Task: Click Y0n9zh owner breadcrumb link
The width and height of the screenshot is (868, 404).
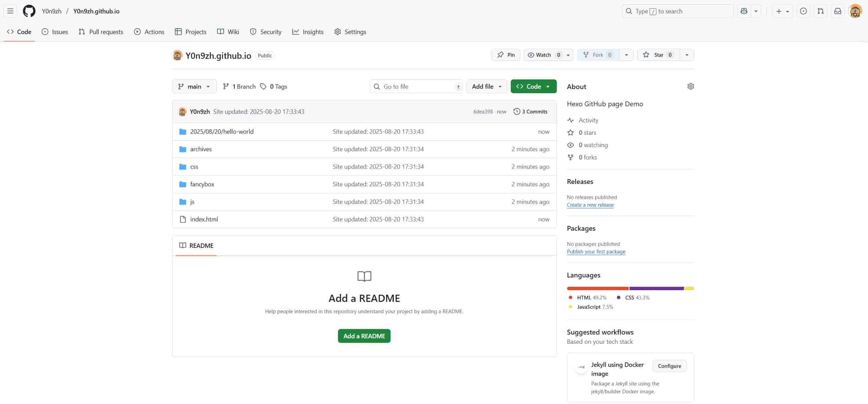Action: click(x=52, y=11)
